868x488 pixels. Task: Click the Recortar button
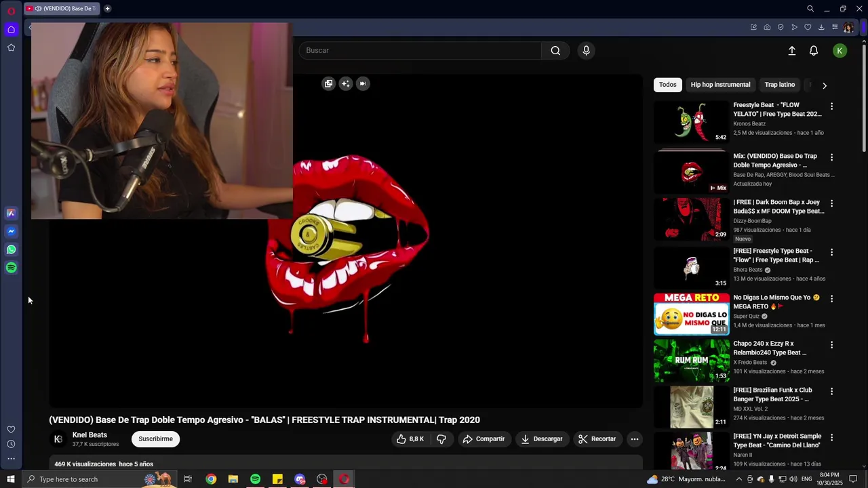tap(597, 439)
